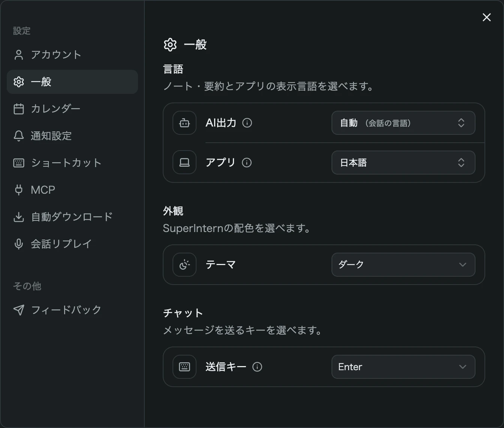Click the info icon next to 送信キー
The width and height of the screenshot is (504, 428).
pyautogui.click(x=257, y=367)
